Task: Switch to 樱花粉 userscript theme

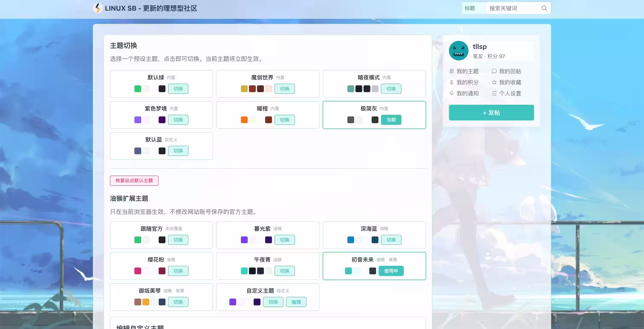Action: (x=178, y=271)
